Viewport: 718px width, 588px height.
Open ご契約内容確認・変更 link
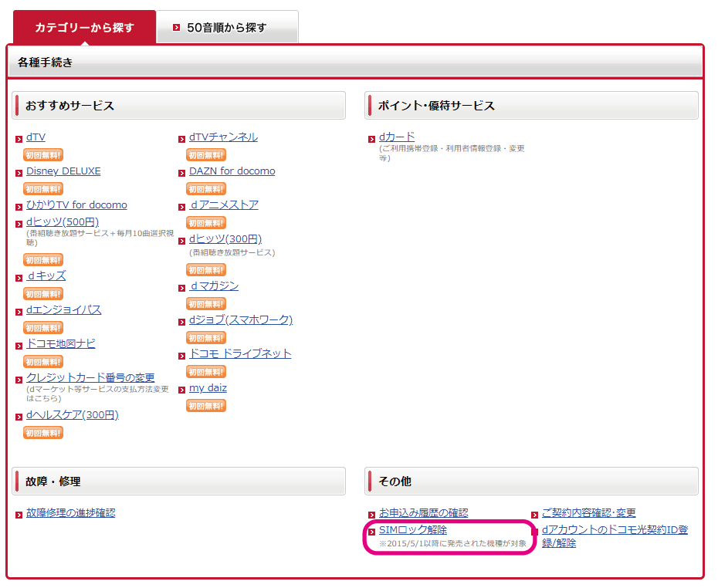[x=589, y=513]
